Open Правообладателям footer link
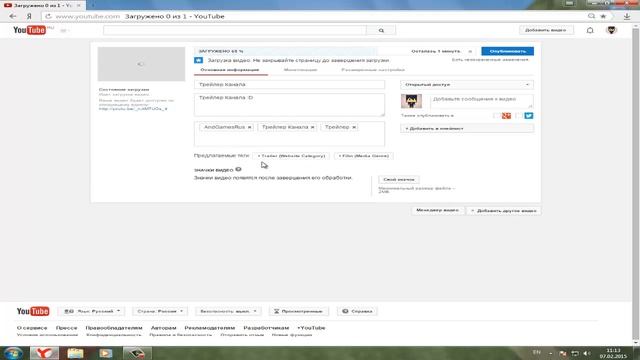The width and height of the screenshot is (640, 360). pyautogui.click(x=114, y=328)
